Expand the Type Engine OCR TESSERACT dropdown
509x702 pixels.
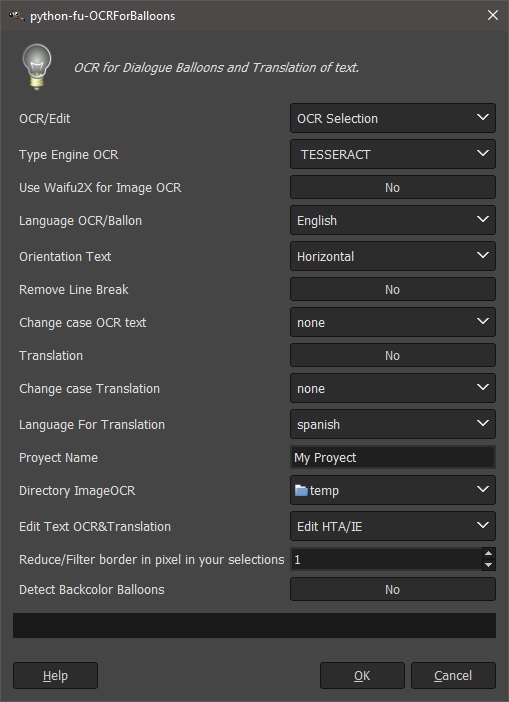pos(393,154)
